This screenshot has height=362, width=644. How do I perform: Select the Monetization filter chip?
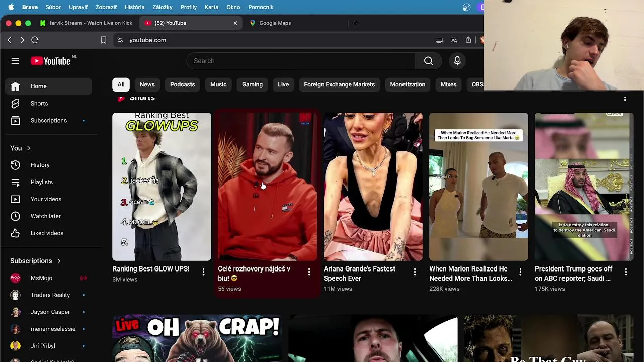(x=408, y=84)
